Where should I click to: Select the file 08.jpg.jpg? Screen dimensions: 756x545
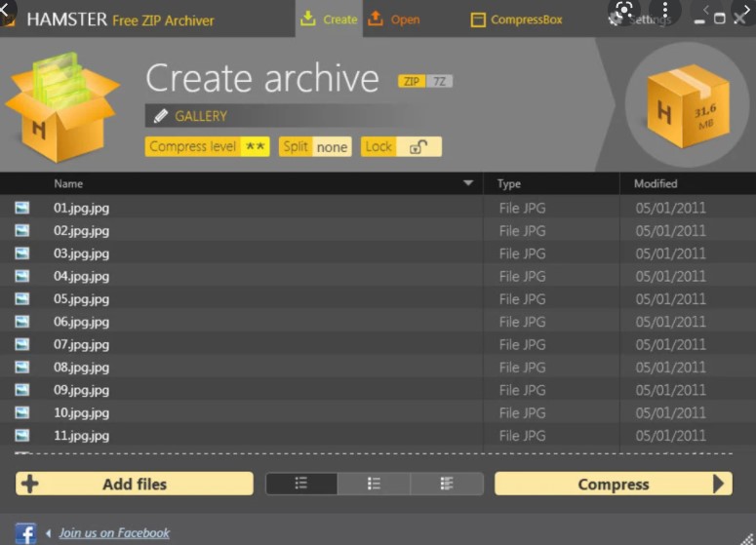[81, 368]
